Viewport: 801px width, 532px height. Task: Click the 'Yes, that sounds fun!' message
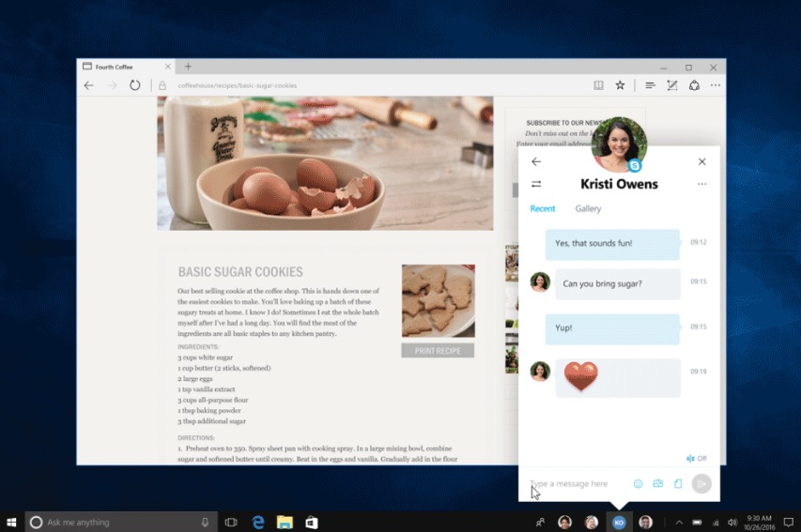click(x=612, y=244)
